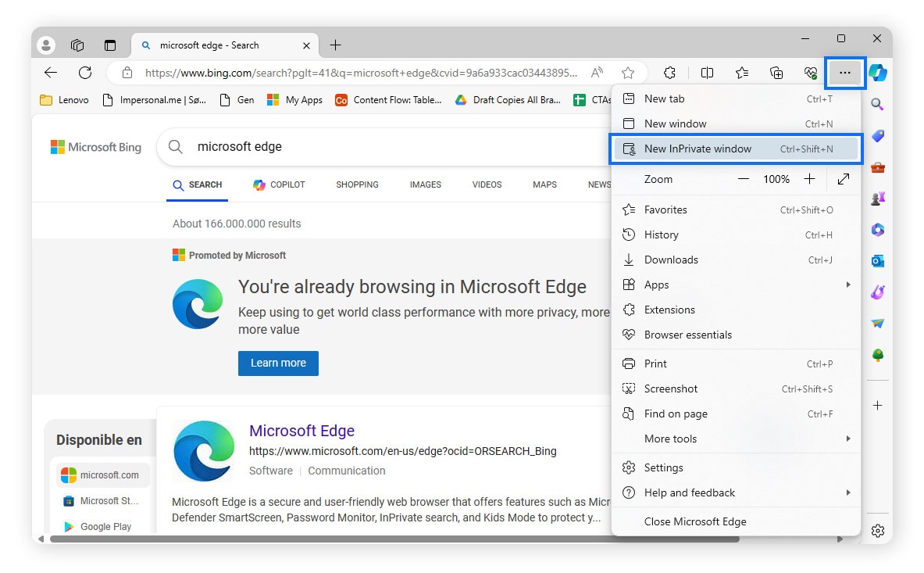Open the Draft Copies All Bra... bookmark
Image resolution: width=924 pixels, height=573 pixels.
(508, 99)
